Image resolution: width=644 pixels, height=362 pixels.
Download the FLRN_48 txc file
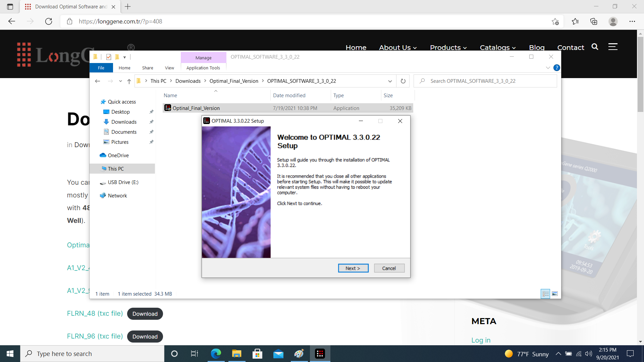click(145, 314)
